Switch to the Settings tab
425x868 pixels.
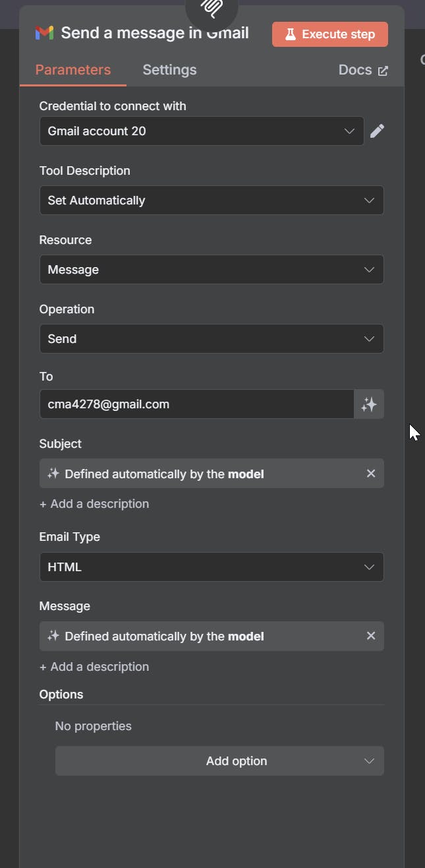point(169,70)
